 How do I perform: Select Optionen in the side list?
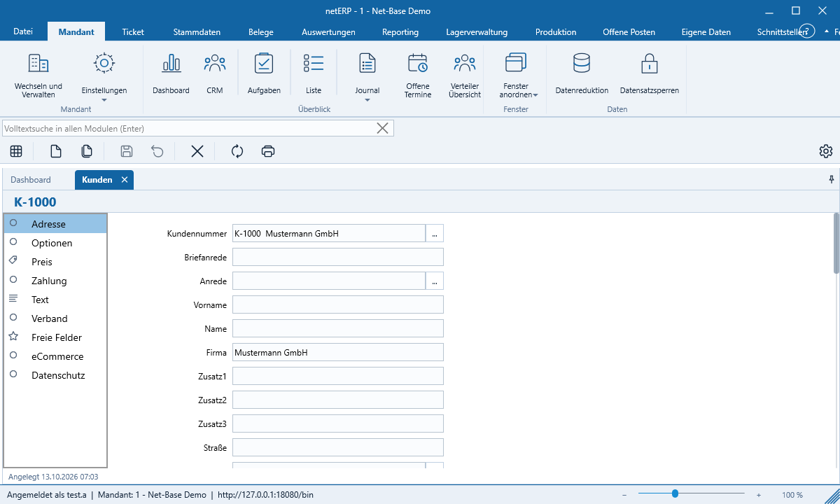click(x=55, y=243)
